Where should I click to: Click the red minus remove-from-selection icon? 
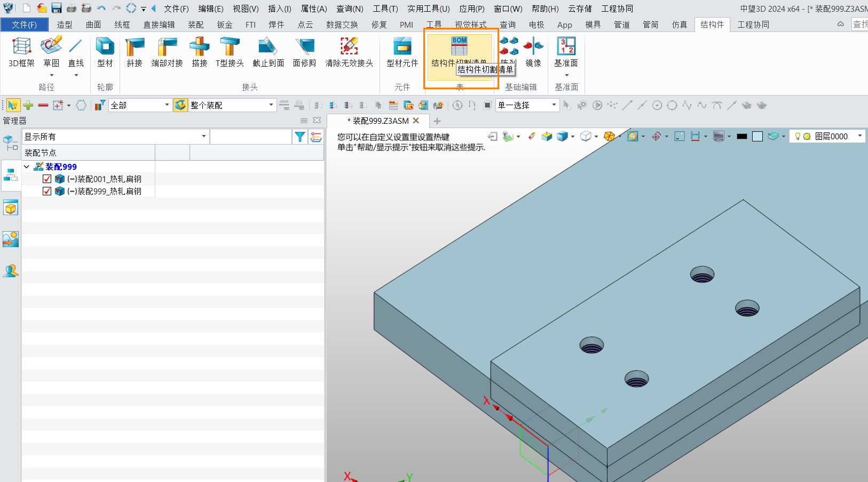(43, 105)
